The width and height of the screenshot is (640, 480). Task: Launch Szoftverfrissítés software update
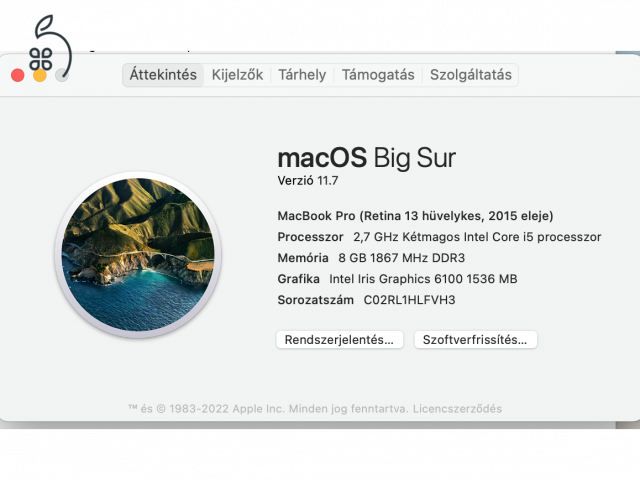coord(476,340)
